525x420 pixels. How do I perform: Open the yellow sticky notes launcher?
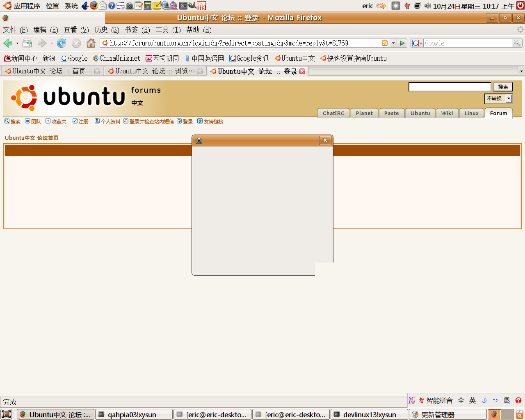point(156,6)
